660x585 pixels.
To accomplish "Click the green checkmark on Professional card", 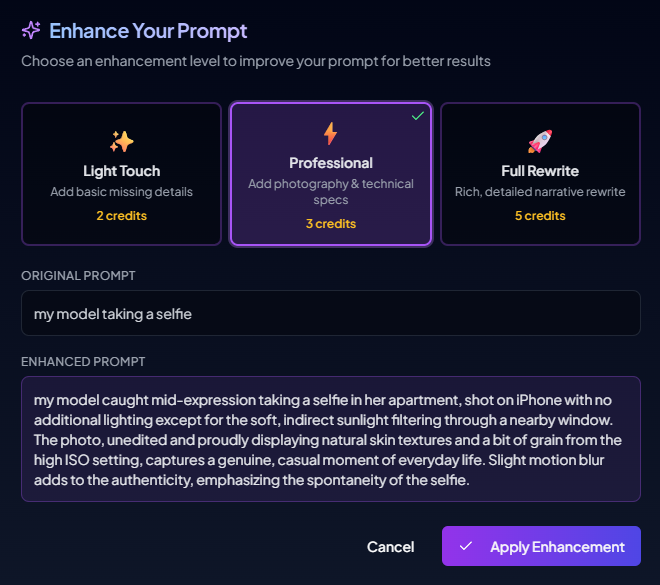I will [x=418, y=116].
